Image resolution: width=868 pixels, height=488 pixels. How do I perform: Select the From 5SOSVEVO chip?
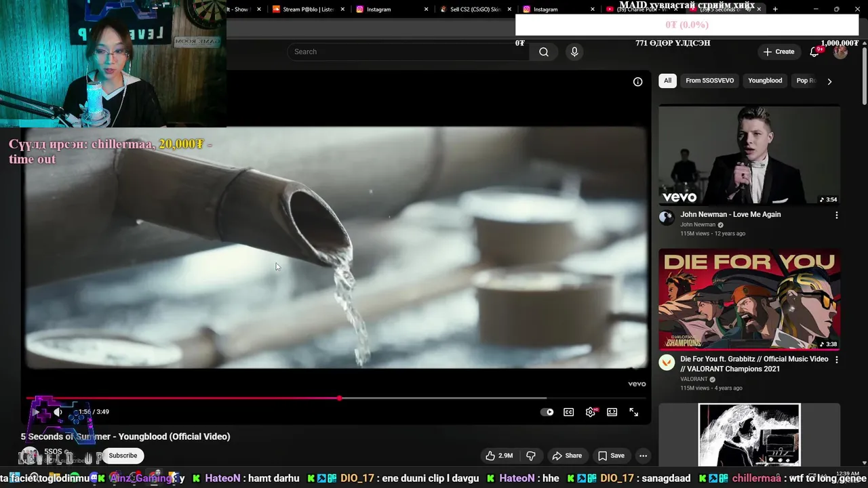pyautogui.click(x=709, y=81)
